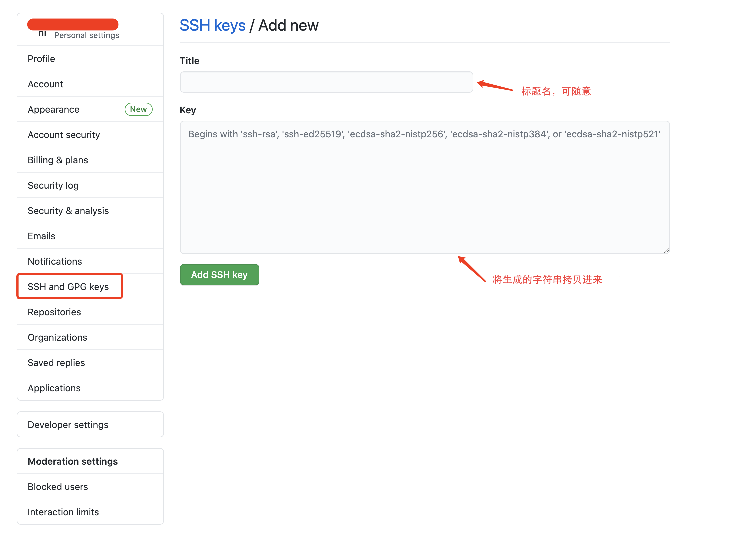756x542 pixels.
Task: Open the Security log page
Action: click(53, 185)
